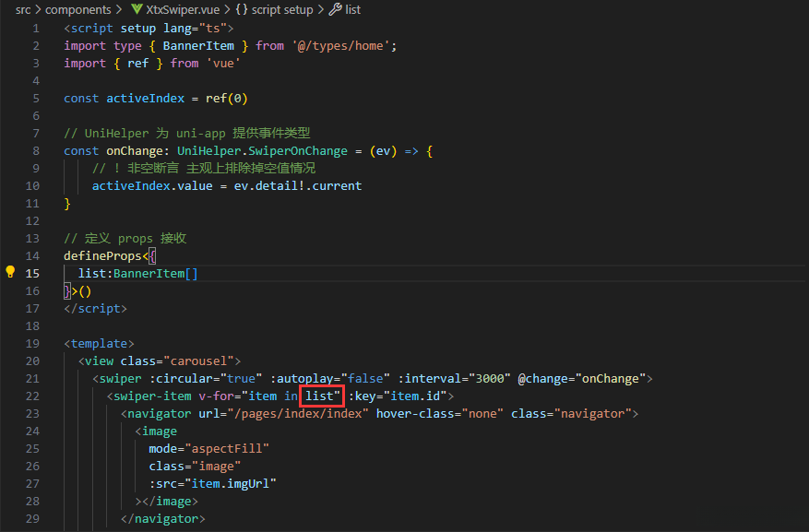
Task: Click the '定义 props 接收' comment
Action: click(125, 239)
